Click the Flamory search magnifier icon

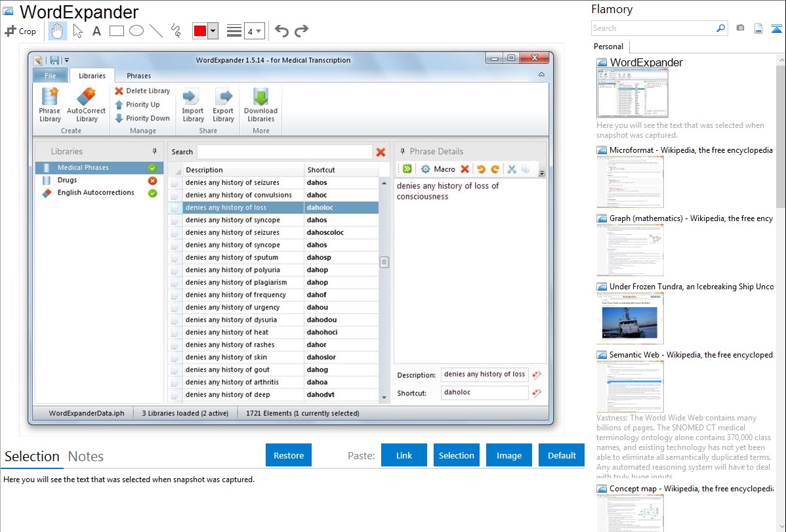coord(720,28)
